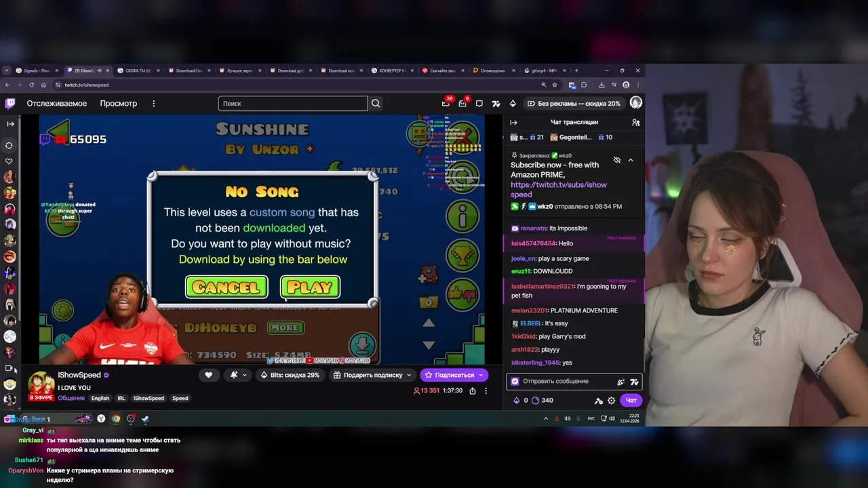
Task: Open emote picker icon in chat input
Action: pos(620,382)
